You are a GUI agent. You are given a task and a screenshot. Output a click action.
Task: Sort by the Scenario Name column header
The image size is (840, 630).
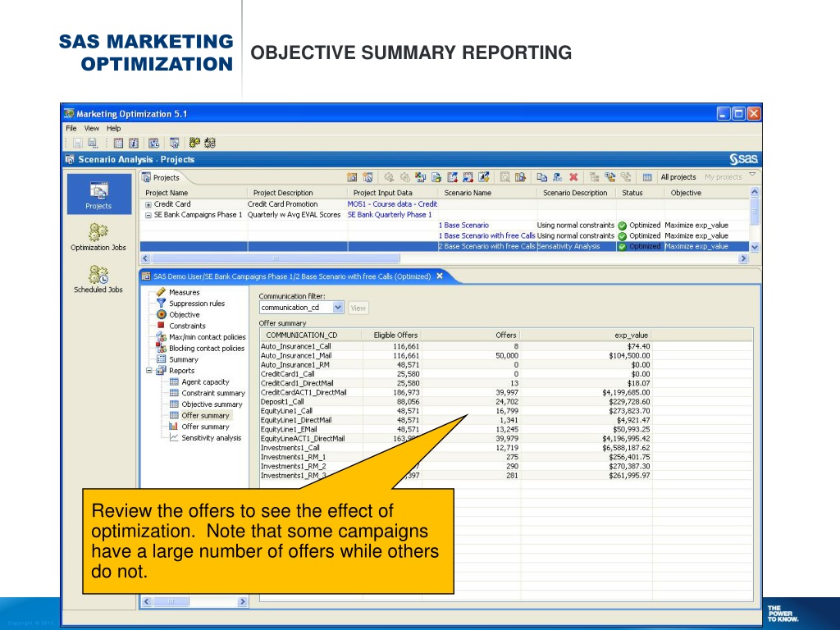pyautogui.click(x=468, y=193)
